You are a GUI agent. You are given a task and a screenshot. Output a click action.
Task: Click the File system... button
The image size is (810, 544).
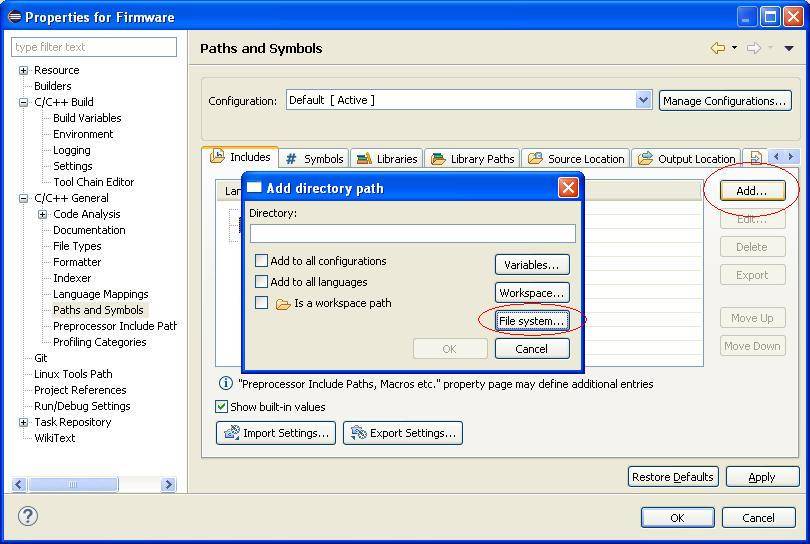[532, 321]
